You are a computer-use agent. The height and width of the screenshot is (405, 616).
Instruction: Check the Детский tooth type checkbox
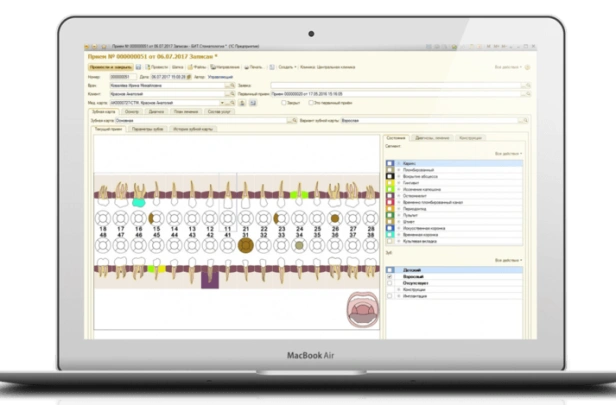390,269
